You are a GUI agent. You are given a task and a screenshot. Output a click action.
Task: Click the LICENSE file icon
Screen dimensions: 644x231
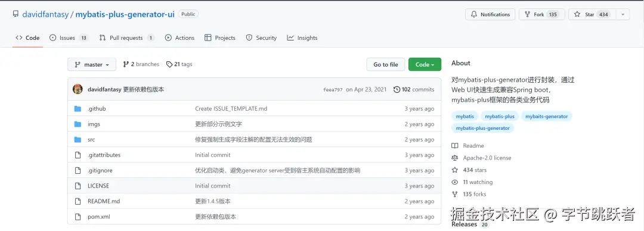coord(78,186)
